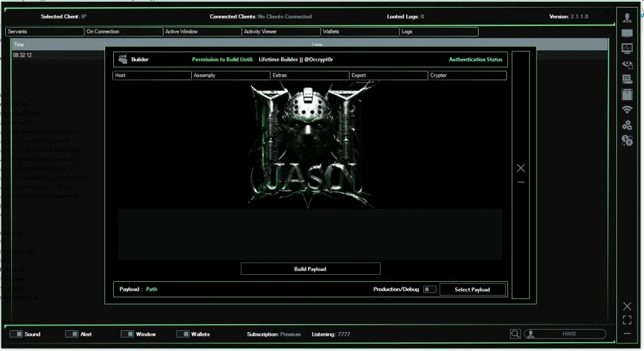Image resolution: width=644 pixels, height=351 pixels.
Task: Select the Assemply tab in Builder
Action: click(x=231, y=75)
